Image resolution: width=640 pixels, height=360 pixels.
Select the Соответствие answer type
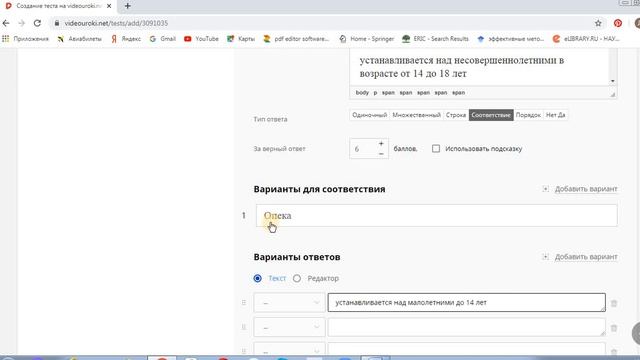(491, 115)
